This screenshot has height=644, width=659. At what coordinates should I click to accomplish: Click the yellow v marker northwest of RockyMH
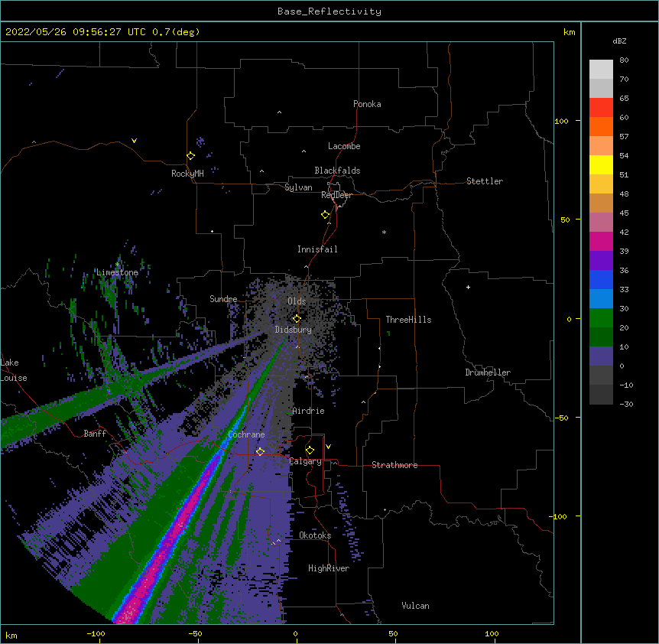click(134, 141)
